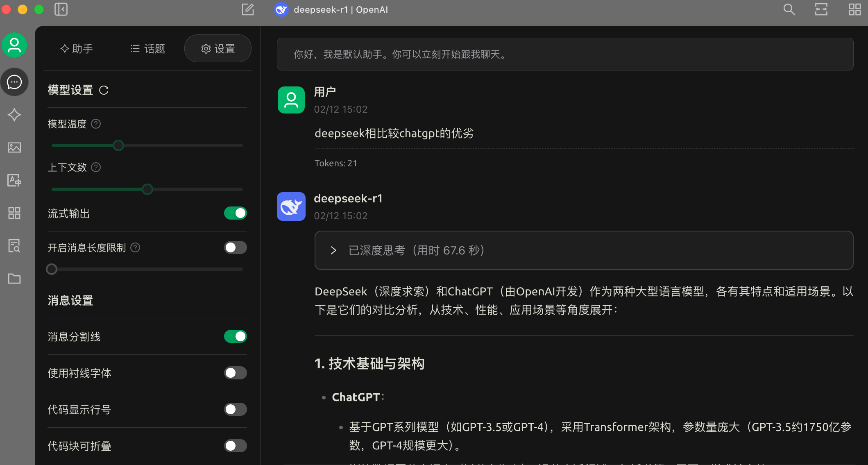Click the deepseek-r1 sender name
Image resolution: width=868 pixels, height=465 pixels.
click(348, 198)
